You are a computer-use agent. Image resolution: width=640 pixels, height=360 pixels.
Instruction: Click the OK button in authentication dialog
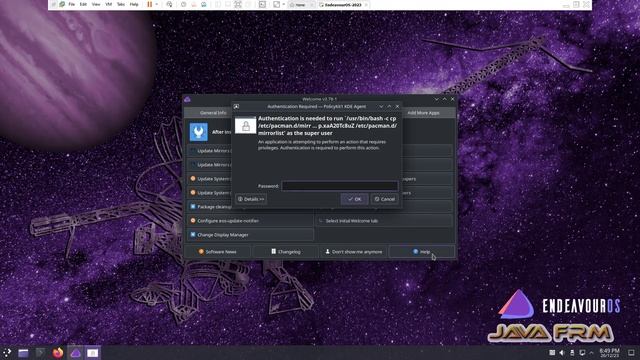pos(354,199)
